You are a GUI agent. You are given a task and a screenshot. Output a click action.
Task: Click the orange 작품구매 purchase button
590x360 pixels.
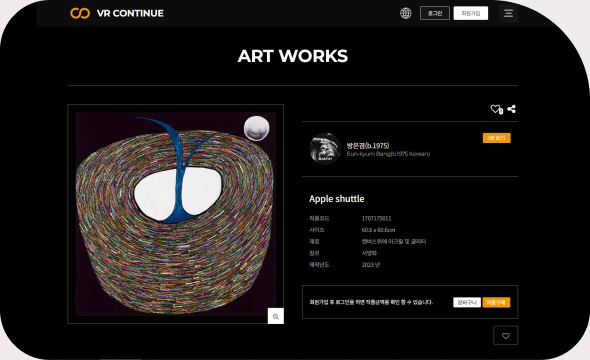496,302
